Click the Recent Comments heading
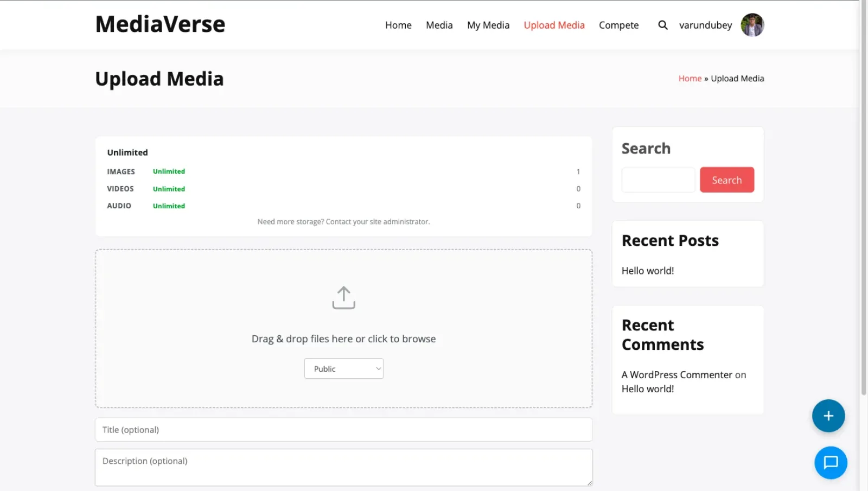 point(663,335)
